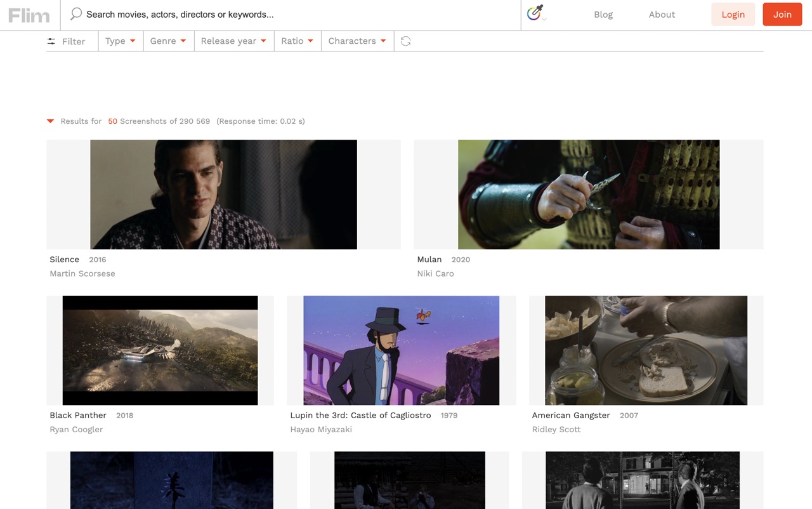Viewport: 812px width, 509px height.
Task: Click the Join button
Action: 782,15
